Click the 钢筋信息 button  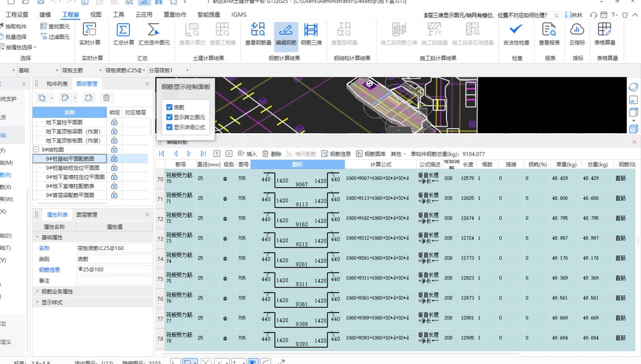pos(336,154)
